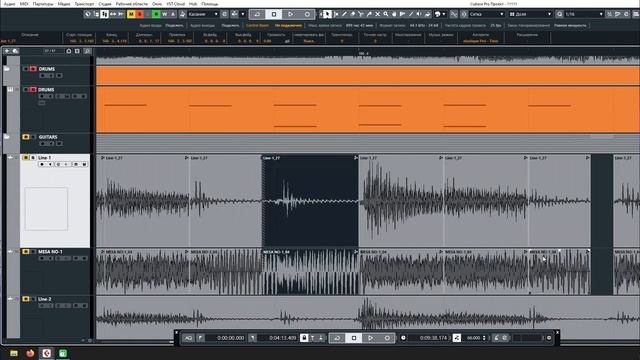Toggle global Write W automation button
640x360 pixels.
coord(164,14)
